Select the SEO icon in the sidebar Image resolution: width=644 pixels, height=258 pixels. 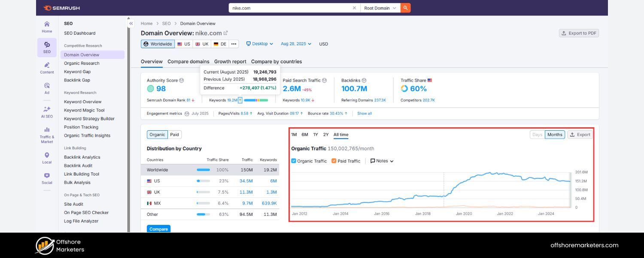tap(47, 45)
